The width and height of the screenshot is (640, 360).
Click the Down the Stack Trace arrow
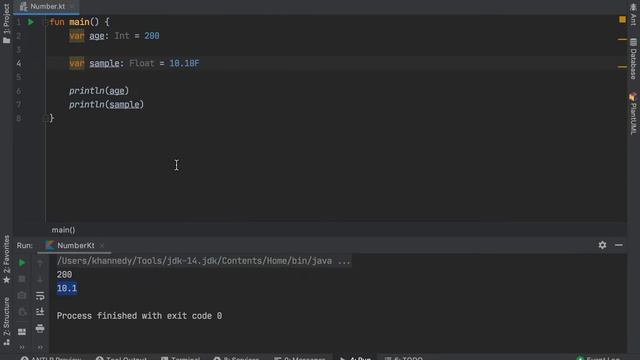[x=40, y=279]
